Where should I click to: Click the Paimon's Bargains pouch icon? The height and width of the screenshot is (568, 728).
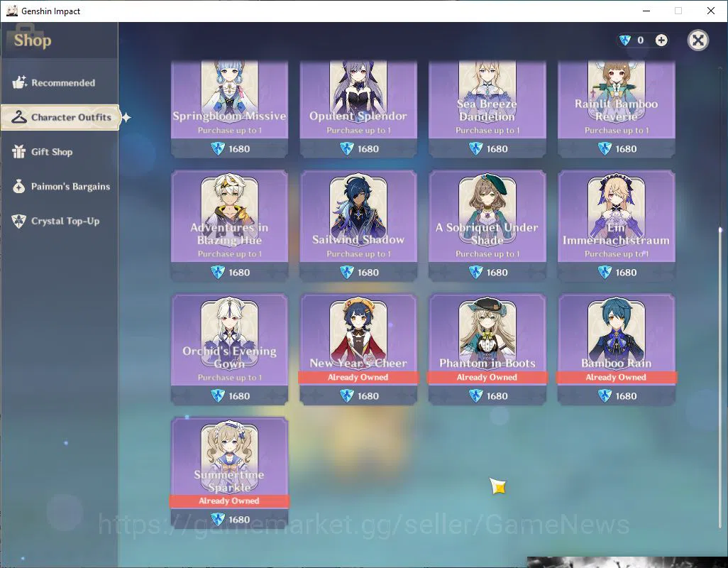click(19, 186)
